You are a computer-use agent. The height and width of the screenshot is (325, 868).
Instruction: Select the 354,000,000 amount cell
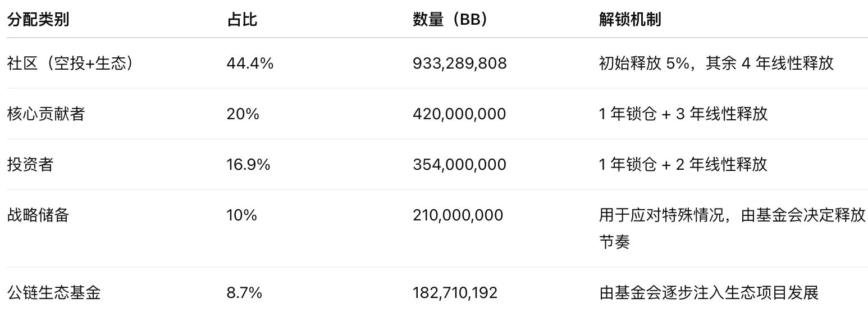(x=459, y=165)
